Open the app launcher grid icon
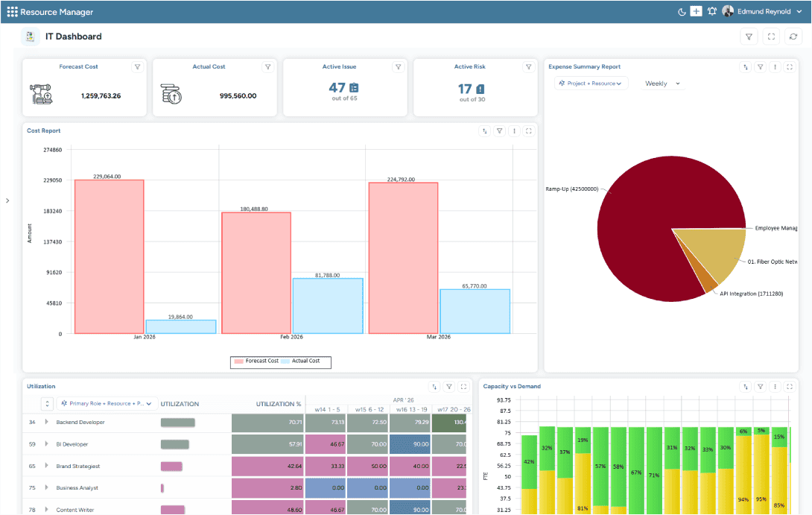 coord(12,11)
